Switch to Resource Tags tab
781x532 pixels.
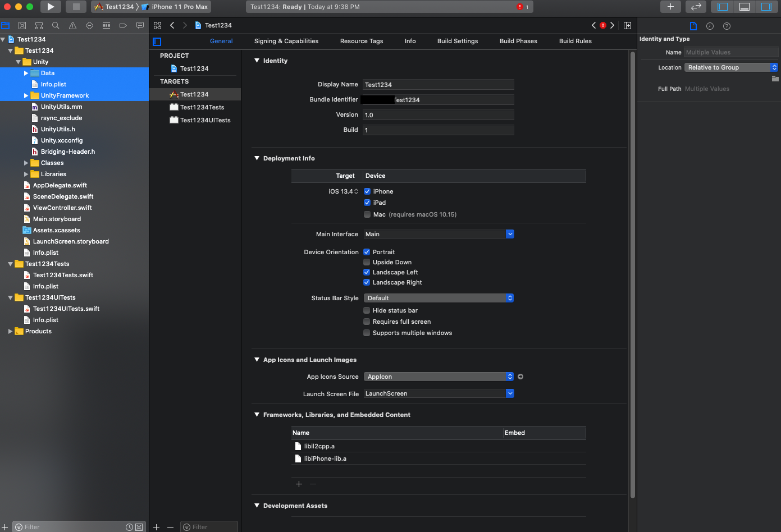(362, 41)
